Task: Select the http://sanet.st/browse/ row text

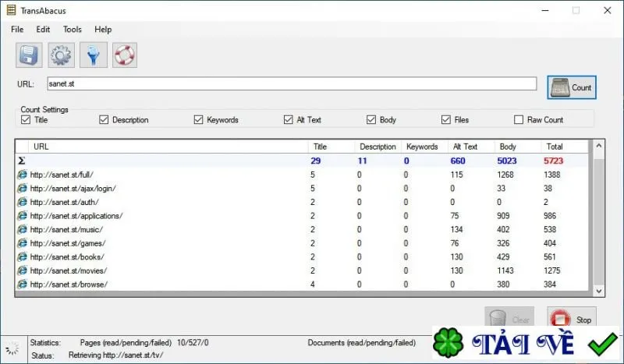Action: (x=69, y=284)
